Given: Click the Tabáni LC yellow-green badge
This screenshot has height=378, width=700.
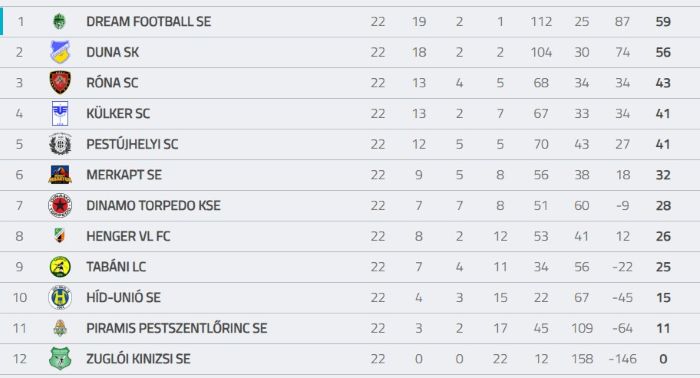Looking at the screenshot, I should 60,267.
